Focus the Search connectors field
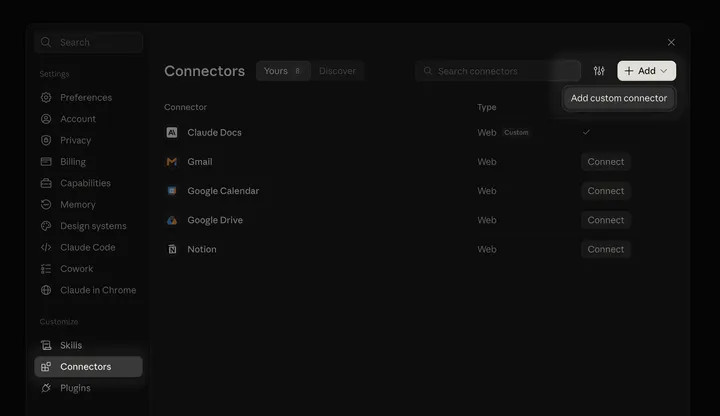720x416 pixels. [x=498, y=71]
